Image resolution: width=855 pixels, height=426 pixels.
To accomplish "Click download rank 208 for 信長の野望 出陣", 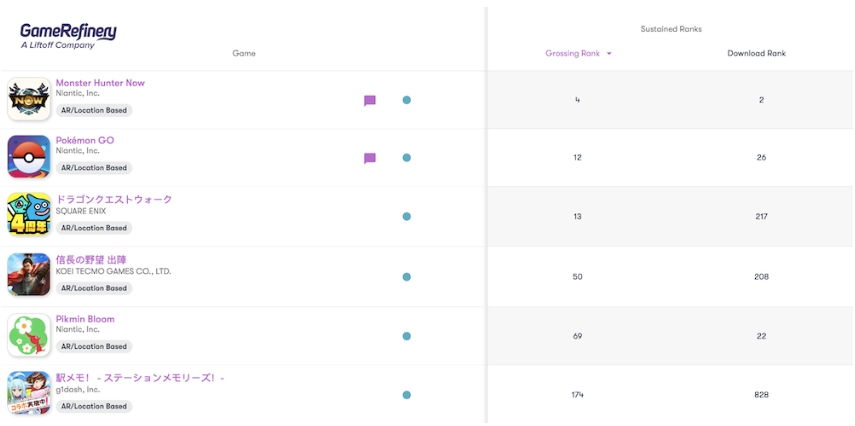I will [x=761, y=277].
